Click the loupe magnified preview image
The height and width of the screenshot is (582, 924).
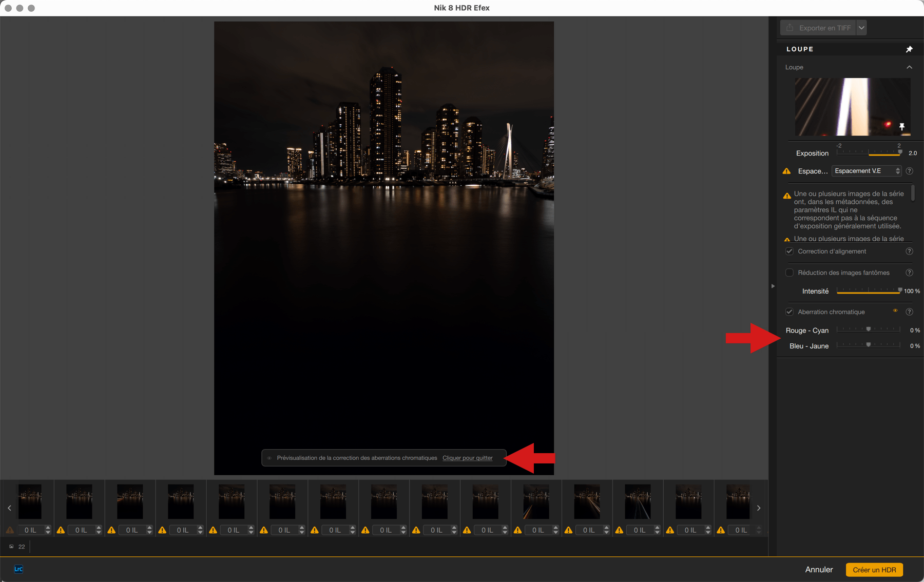point(853,107)
